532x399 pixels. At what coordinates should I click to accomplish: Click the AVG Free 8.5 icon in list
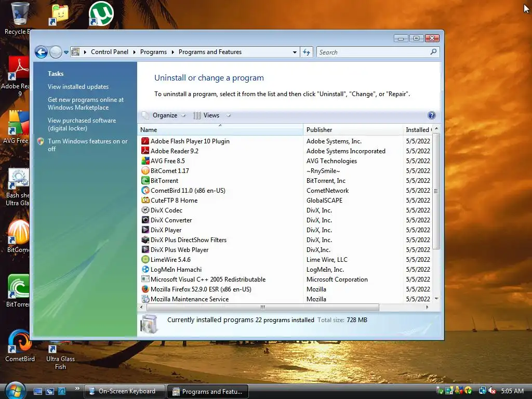[x=145, y=161]
